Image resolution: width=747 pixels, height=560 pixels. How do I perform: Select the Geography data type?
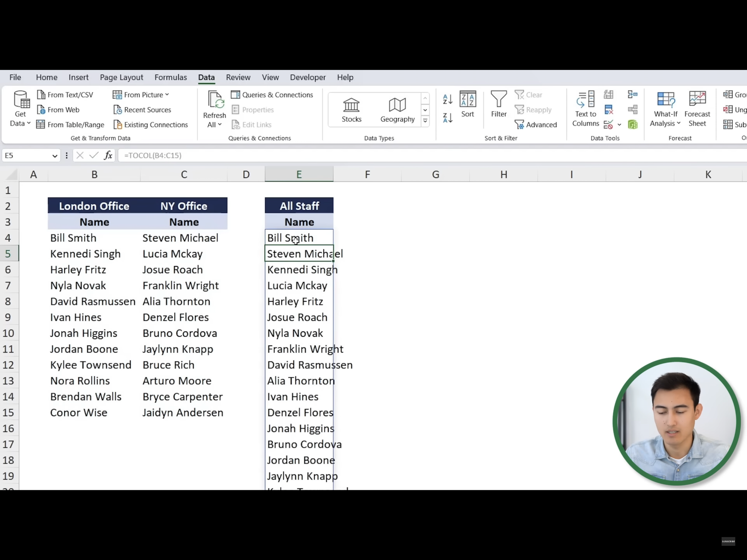point(397,110)
